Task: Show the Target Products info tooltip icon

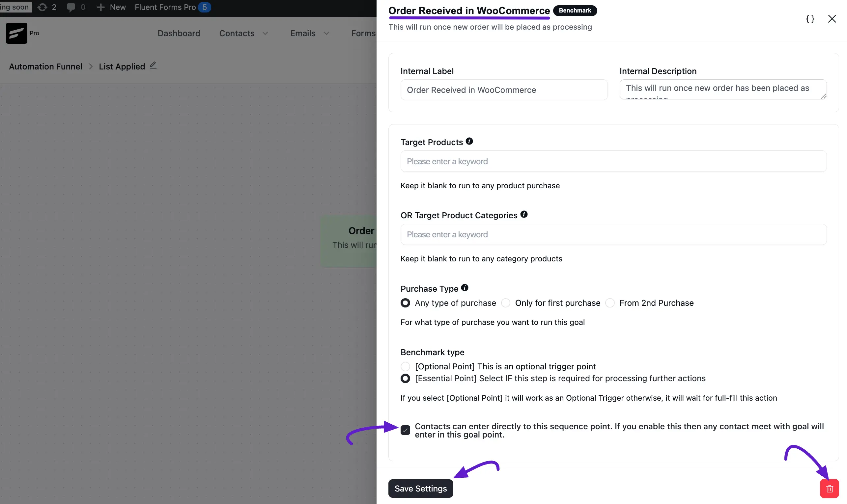Action: tap(469, 141)
